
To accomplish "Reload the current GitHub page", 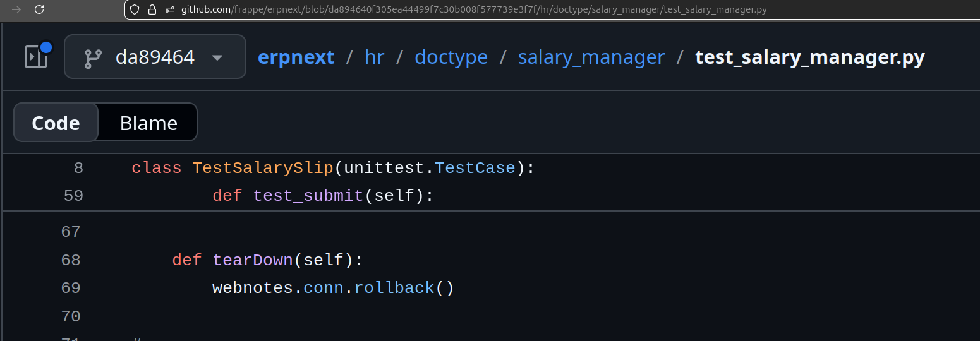I will coord(39,9).
